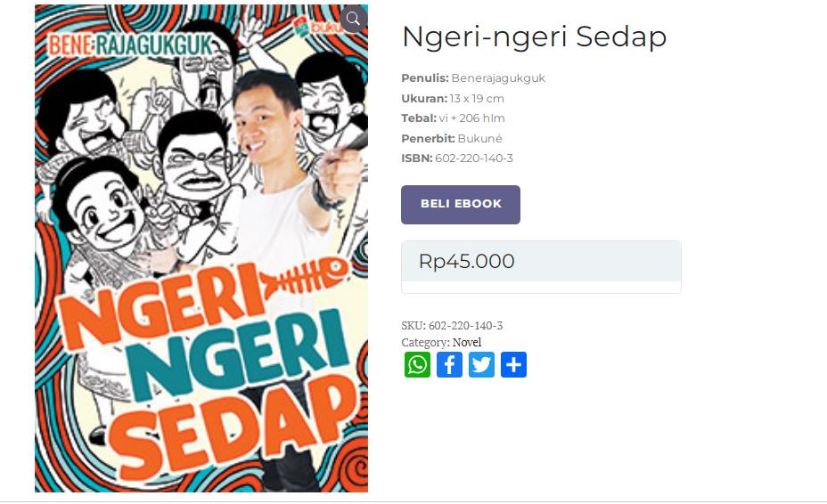Open the Novel category link
This screenshot has width=827, height=504.
(x=467, y=342)
